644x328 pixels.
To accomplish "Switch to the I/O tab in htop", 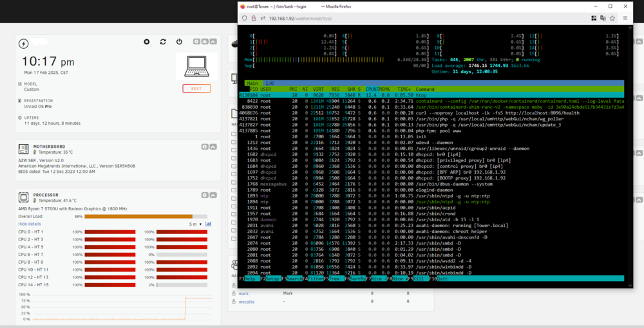I will [269, 83].
